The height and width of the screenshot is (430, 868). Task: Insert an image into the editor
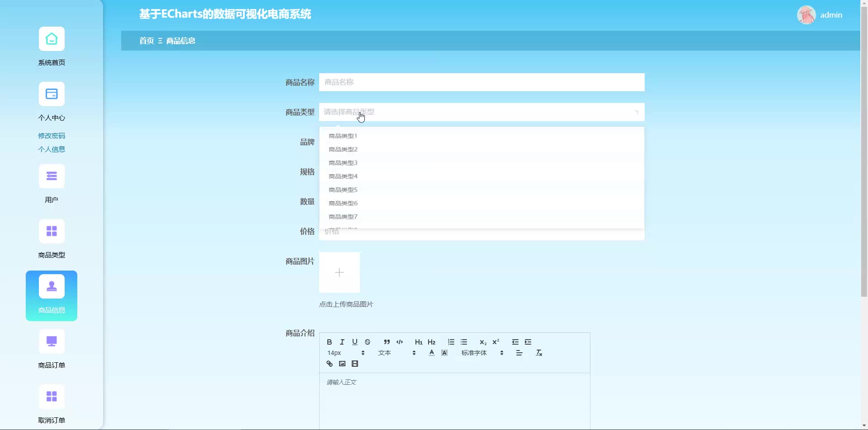point(342,364)
